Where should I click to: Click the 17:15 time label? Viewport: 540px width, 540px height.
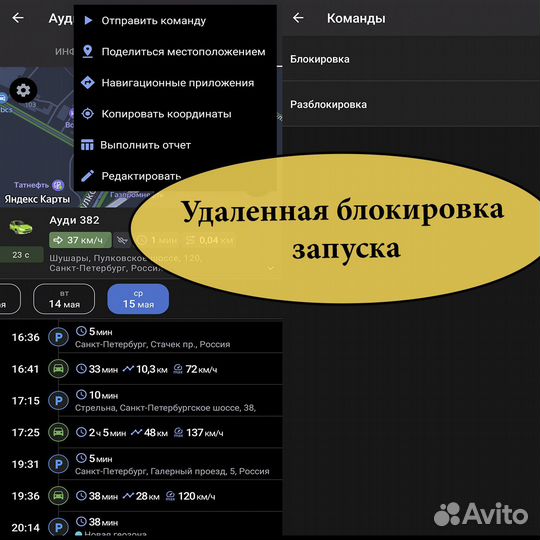click(25, 401)
